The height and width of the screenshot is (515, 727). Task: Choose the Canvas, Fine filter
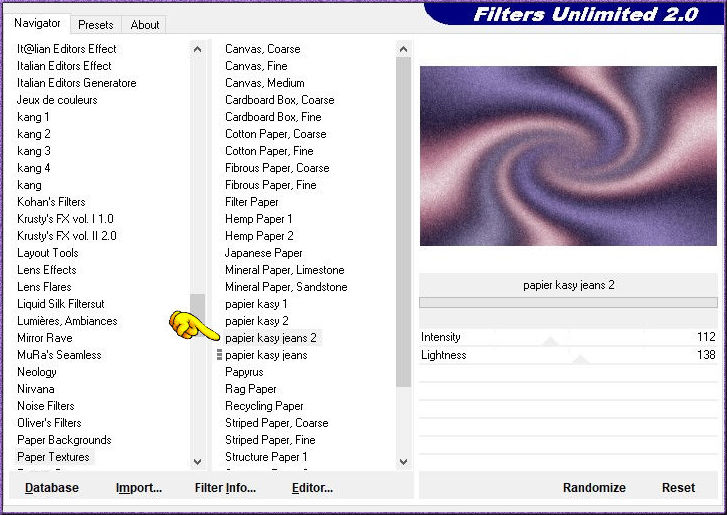point(256,66)
